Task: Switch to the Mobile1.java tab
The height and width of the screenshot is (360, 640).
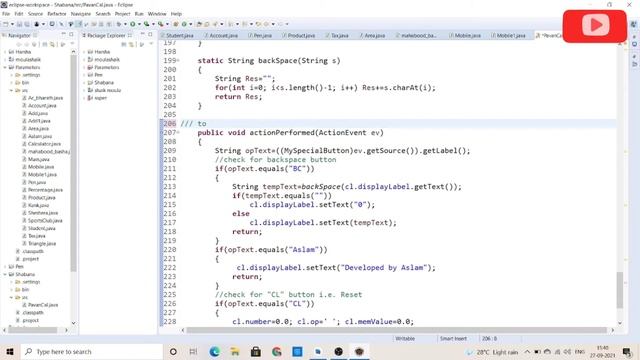Action: pyautogui.click(x=510, y=36)
